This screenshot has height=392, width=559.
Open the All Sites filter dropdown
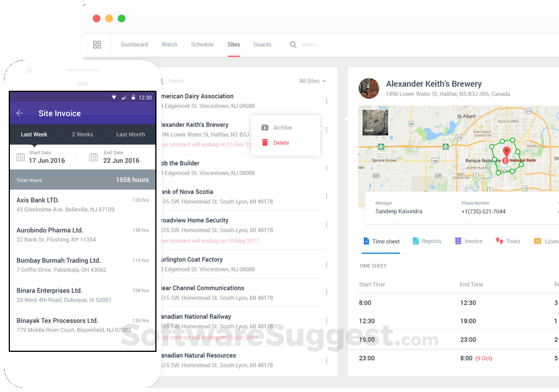[x=312, y=81]
